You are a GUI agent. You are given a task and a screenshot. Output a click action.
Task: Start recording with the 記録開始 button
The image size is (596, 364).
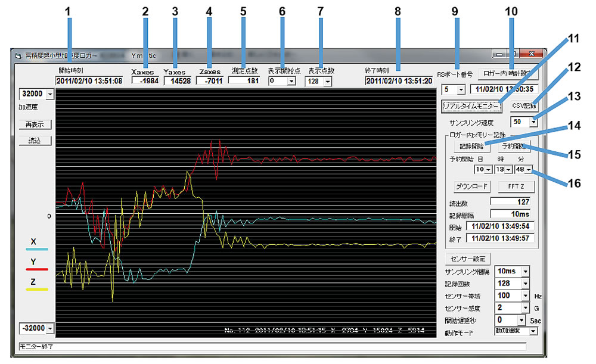pos(471,146)
